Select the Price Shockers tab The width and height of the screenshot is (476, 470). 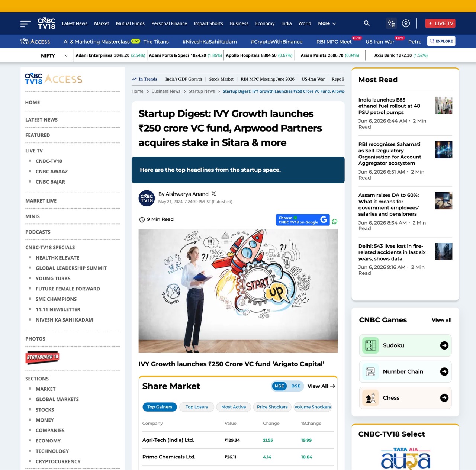click(x=272, y=407)
